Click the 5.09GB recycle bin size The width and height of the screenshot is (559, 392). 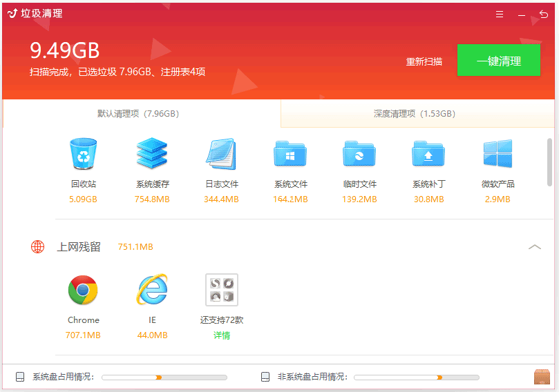click(83, 199)
